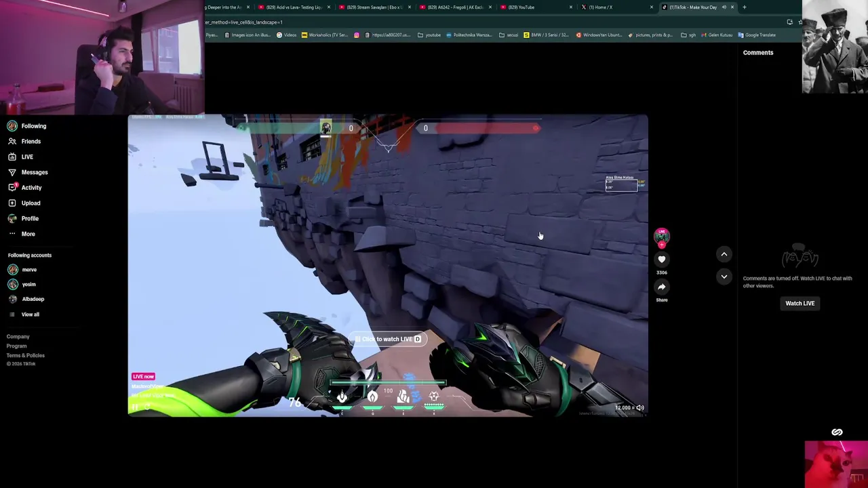Mute the video via speaker icon
Viewport: 868px width, 488px height.
point(640,408)
